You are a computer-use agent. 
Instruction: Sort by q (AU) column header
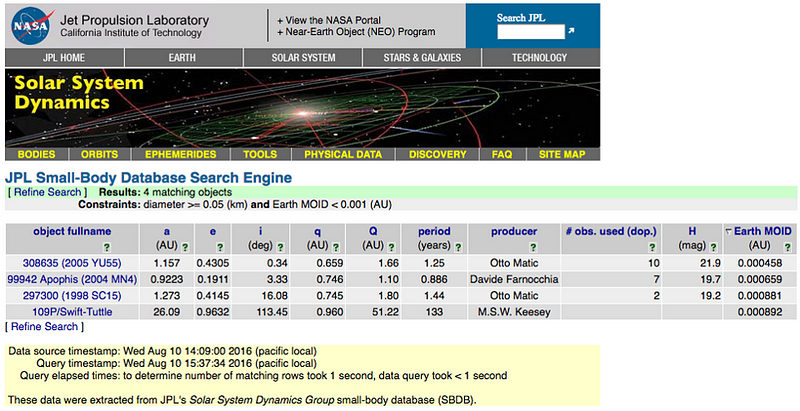(x=317, y=233)
